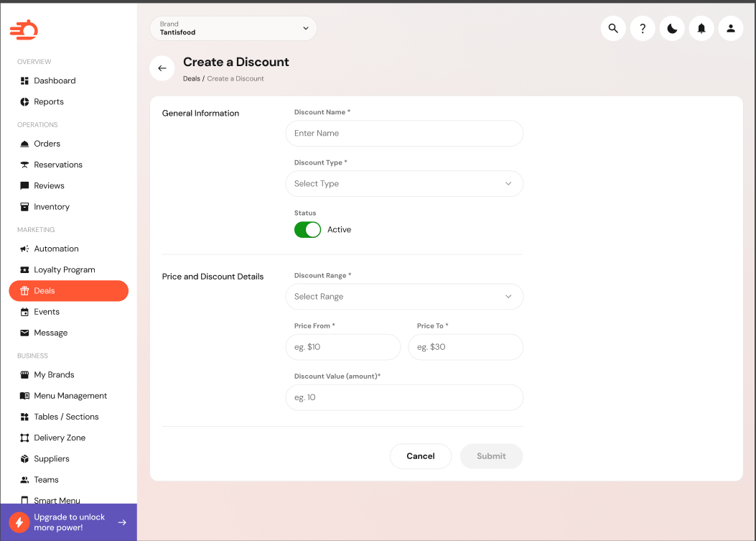The width and height of the screenshot is (756, 541).
Task: Open search via magnifier icon
Action: tap(613, 29)
